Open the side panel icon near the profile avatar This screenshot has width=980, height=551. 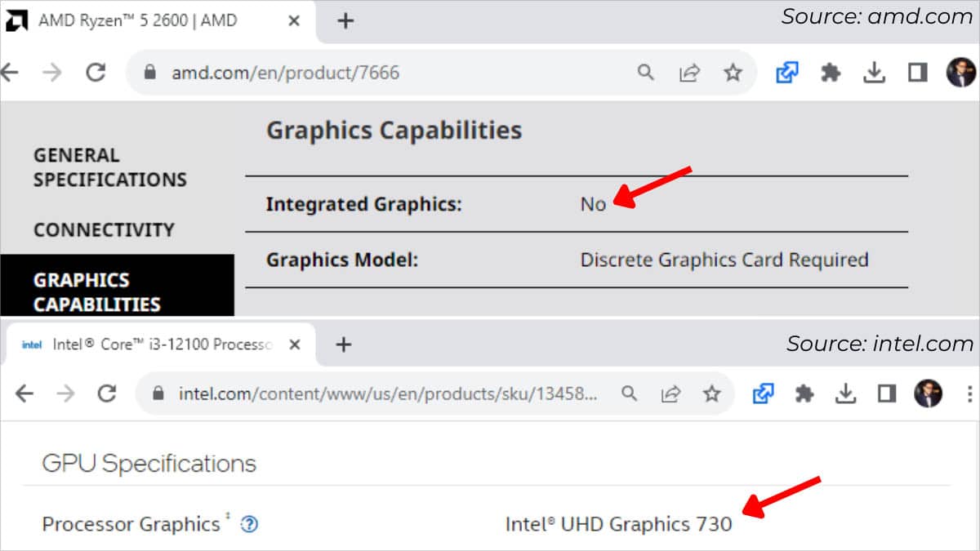(918, 72)
